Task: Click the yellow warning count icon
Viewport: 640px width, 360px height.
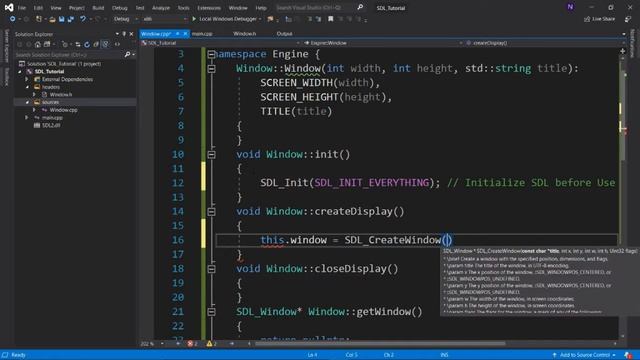Action: pyautogui.click(x=209, y=344)
